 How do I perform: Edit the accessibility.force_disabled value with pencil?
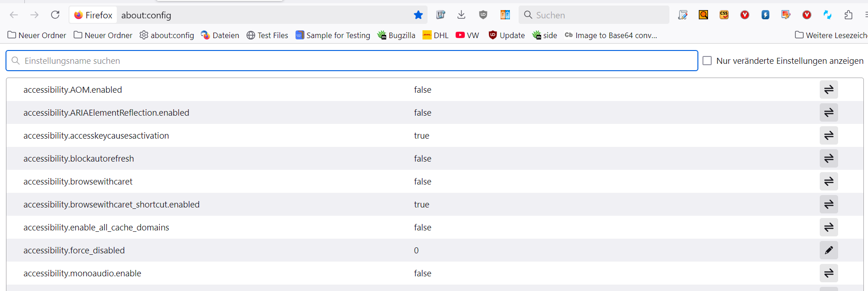click(828, 250)
